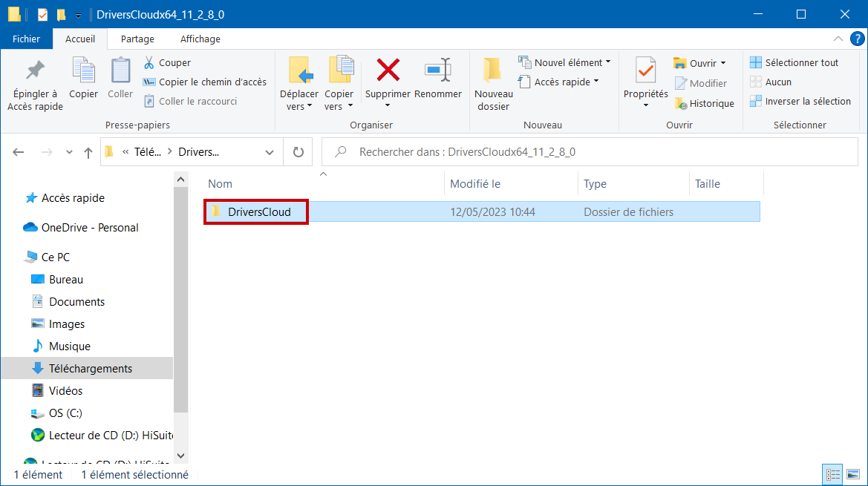The width and height of the screenshot is (868, 486).
Task: Open Vidéos in sidebar
Action: 57,390
